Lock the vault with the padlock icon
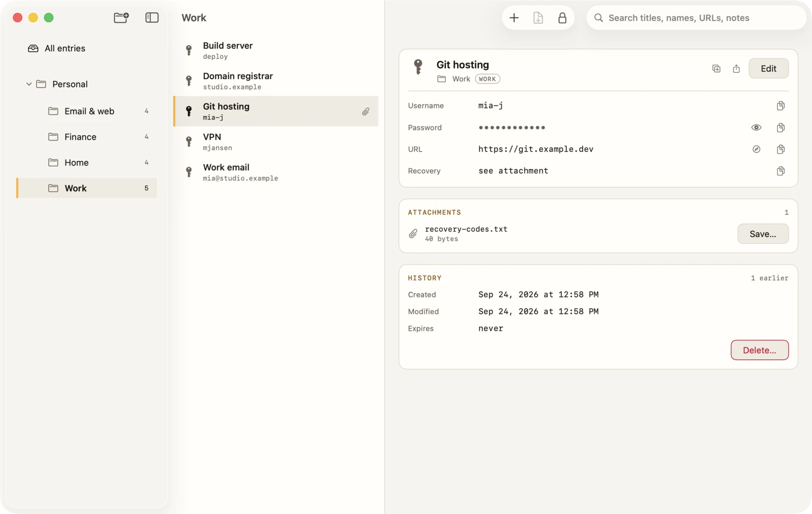812x514 pixels. click(562, 18)
